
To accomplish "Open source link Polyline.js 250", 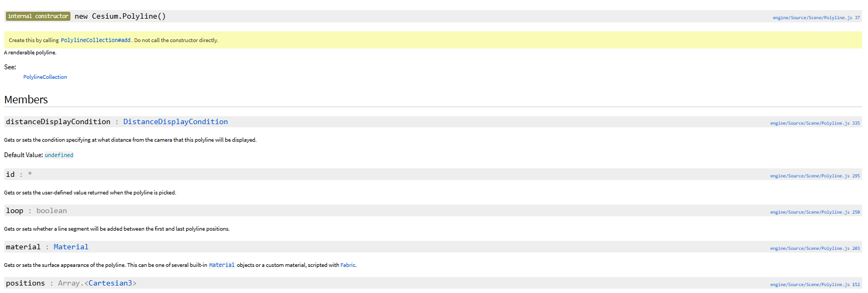I will pyautogui.click(x=815, y=212).
